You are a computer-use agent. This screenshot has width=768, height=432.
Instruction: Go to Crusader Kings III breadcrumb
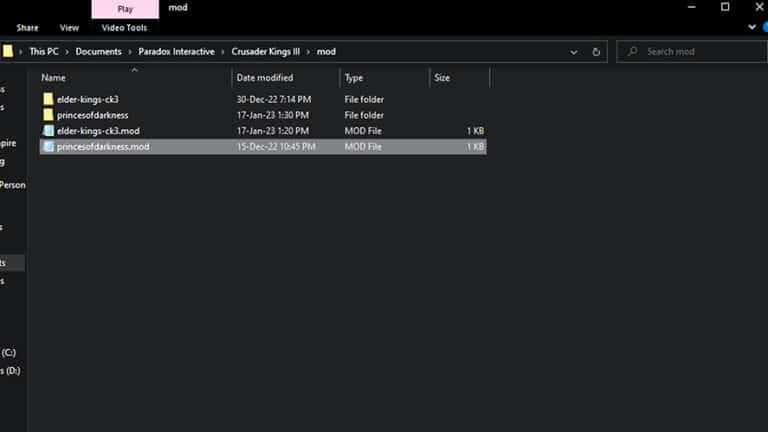(x=264, y=52)
